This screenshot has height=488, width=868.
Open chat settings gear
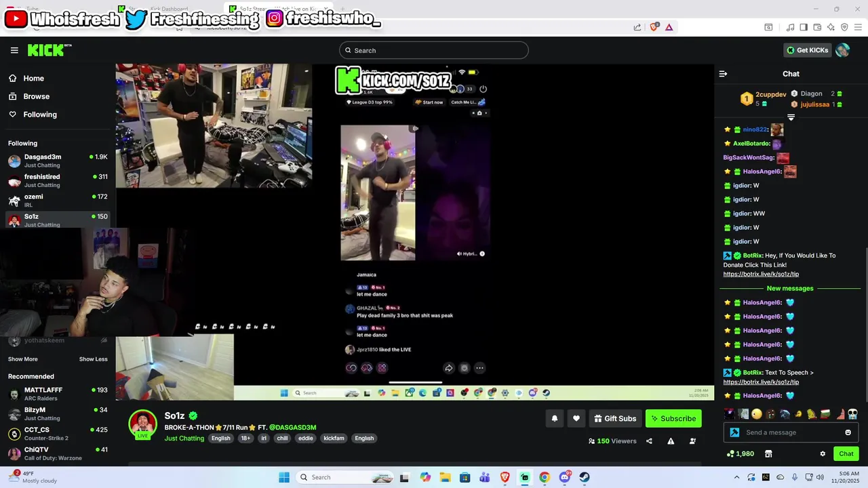pyautogui.click(x=823, y=454)
